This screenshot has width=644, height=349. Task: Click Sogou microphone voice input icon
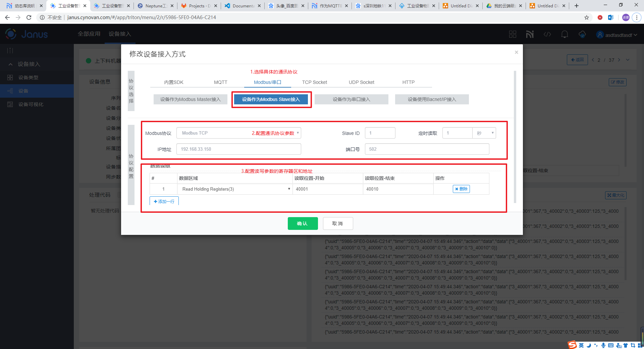click(x=603, y=345)
